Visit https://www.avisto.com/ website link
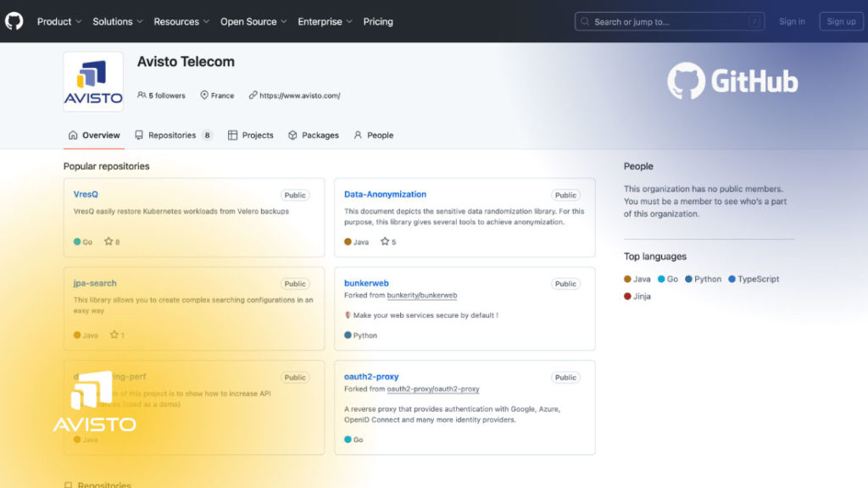 (299, 95)
